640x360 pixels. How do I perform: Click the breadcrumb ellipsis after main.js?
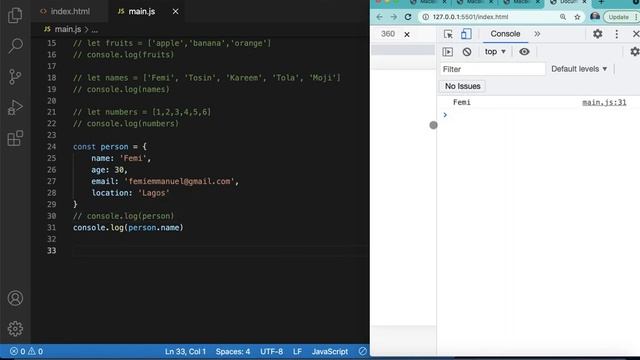[95, 30]
